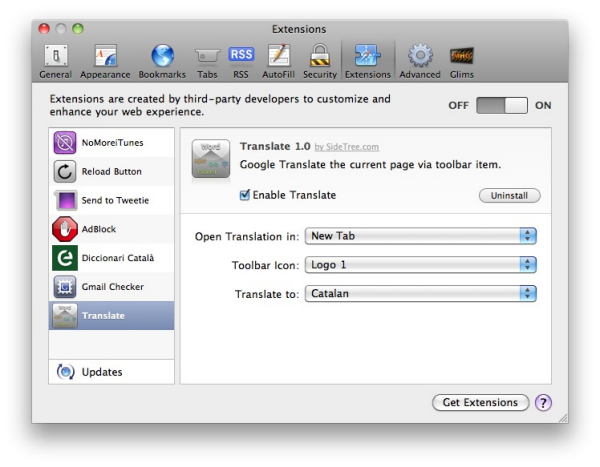600x467 pixels.
Task: Click the Advanced tab label
Action: coord(420,74)
